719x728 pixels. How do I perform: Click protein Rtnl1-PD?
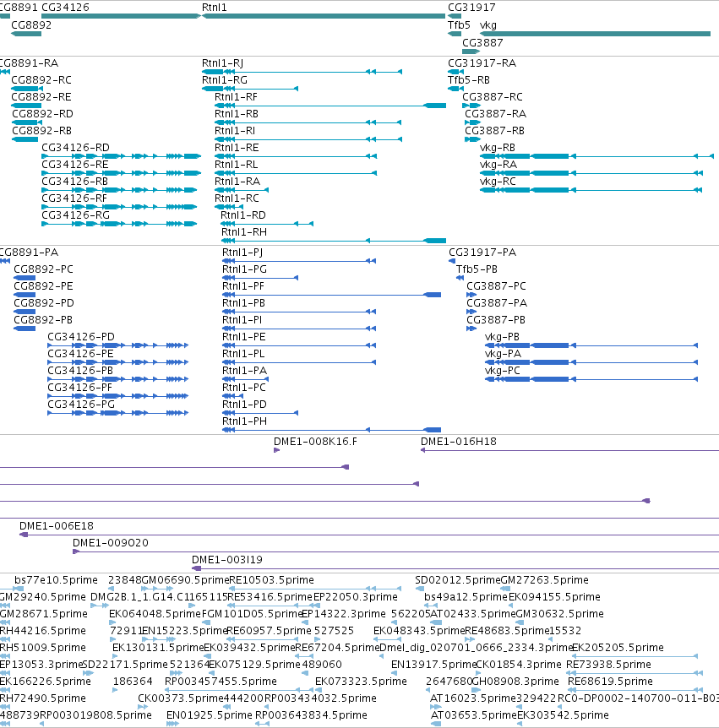point(244,405)
